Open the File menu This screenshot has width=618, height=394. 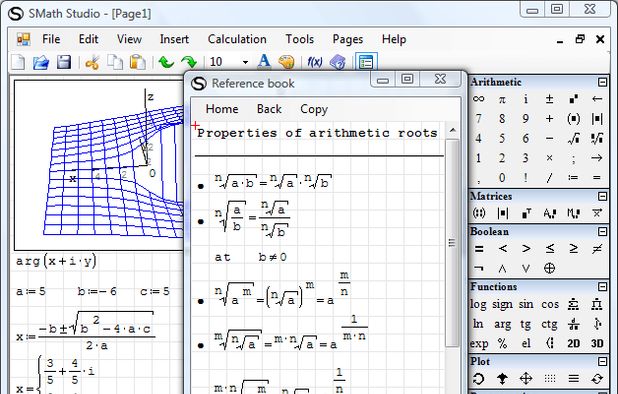tap(51, 39)
